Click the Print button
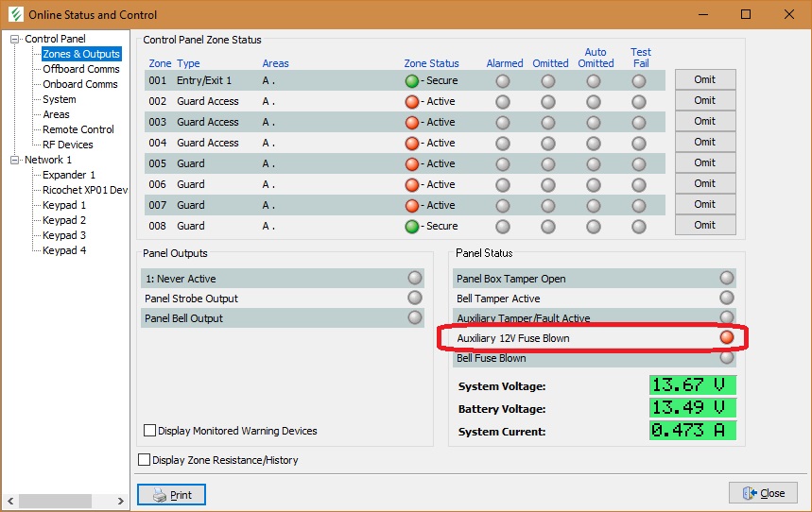This screenshot has width=812, height=512. 171,494
